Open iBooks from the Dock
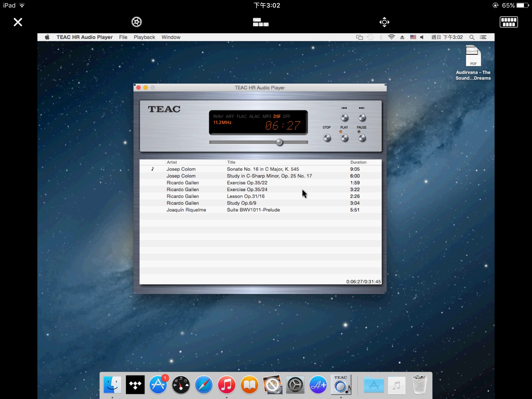 249,385
